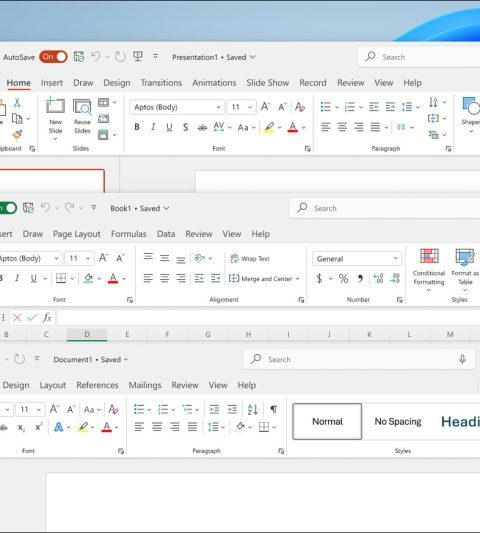Click Comma Style icon in Excel
This screenshot has height=533, width=480.
coord(360,279)
